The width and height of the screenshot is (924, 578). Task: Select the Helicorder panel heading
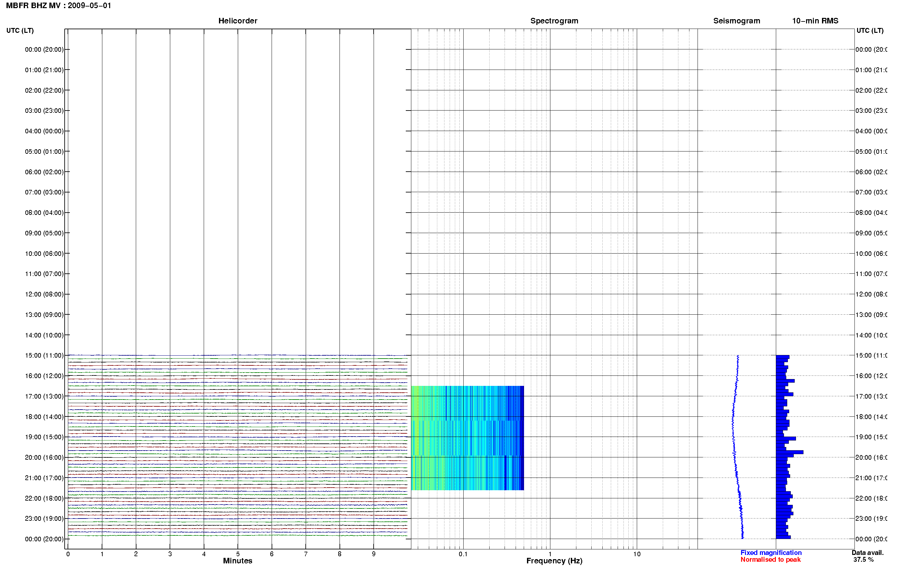click(237, 21)
